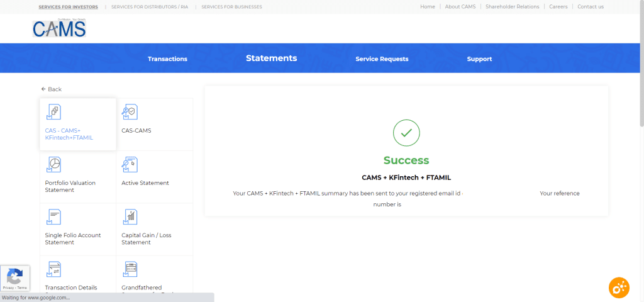Click the Success heading text
The height and width of the screenshot is (302, 644).
(x=406, y=160)
